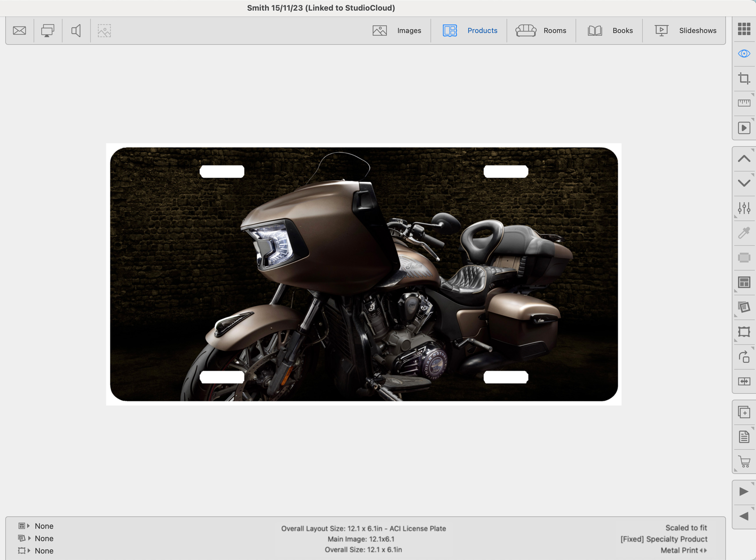Viewport: 756px width, 560px height.
Task: Click the duplicate layout plus icon
Action: [x=744, y=412]
